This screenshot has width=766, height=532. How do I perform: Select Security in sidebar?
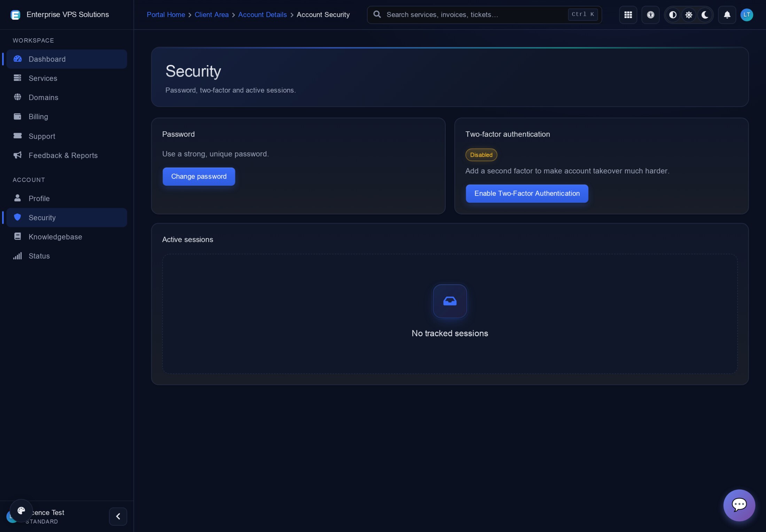pos(67,218)
